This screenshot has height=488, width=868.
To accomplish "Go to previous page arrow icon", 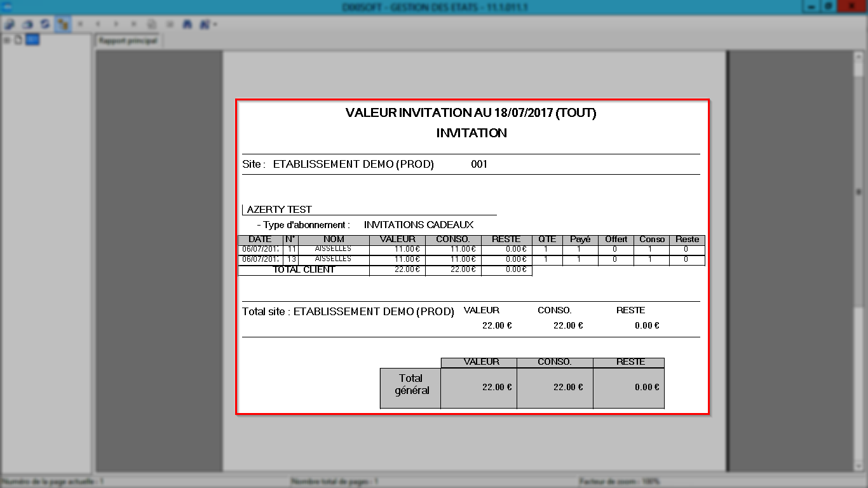I will (98, 24).
